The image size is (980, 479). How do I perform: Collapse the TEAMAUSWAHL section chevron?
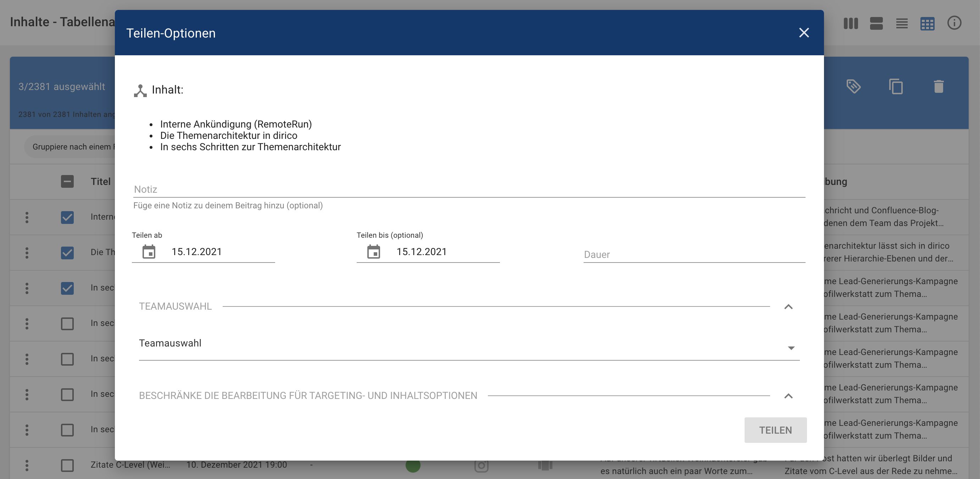tap(788, 306)
